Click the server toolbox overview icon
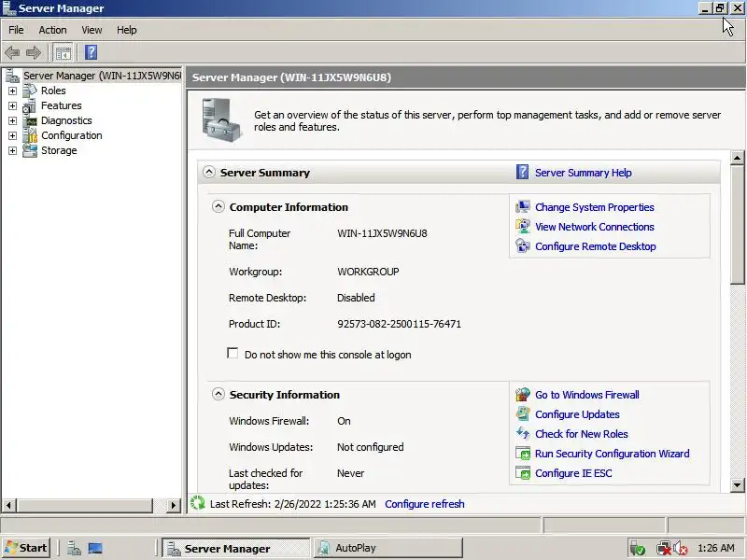The image size is (747, 560). pyautogui.click(x=222, y=120)
